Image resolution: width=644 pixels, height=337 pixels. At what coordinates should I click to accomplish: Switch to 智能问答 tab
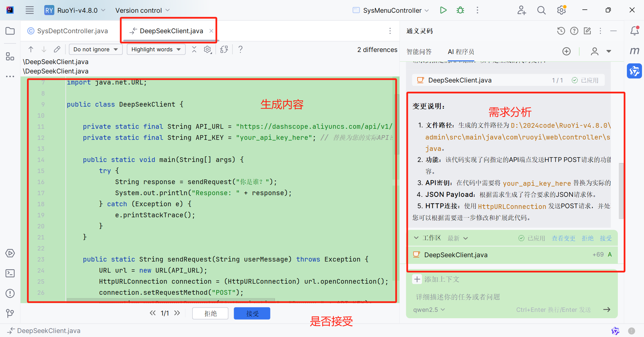click(x=419, y=52)
